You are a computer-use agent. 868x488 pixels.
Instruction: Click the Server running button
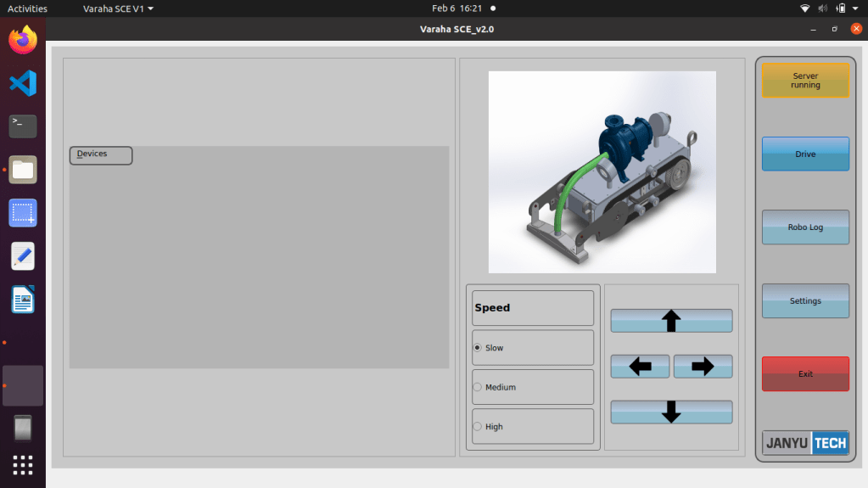click(x=805, y=81)
